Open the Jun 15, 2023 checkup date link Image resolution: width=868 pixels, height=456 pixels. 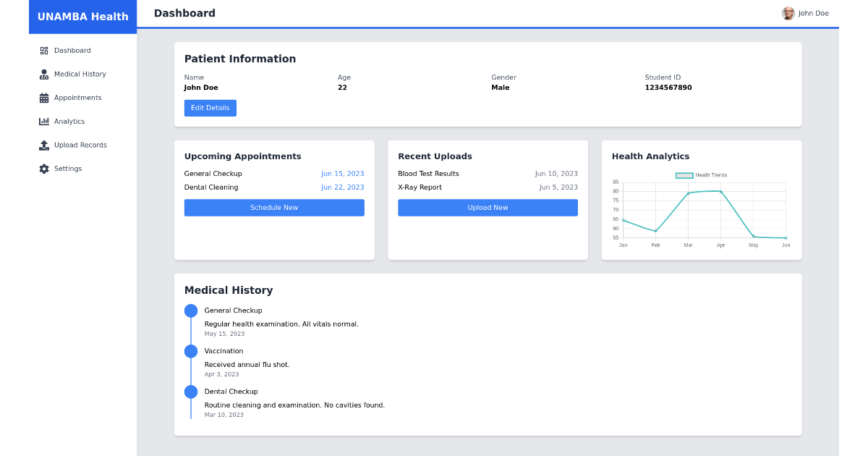pos(342,173)
